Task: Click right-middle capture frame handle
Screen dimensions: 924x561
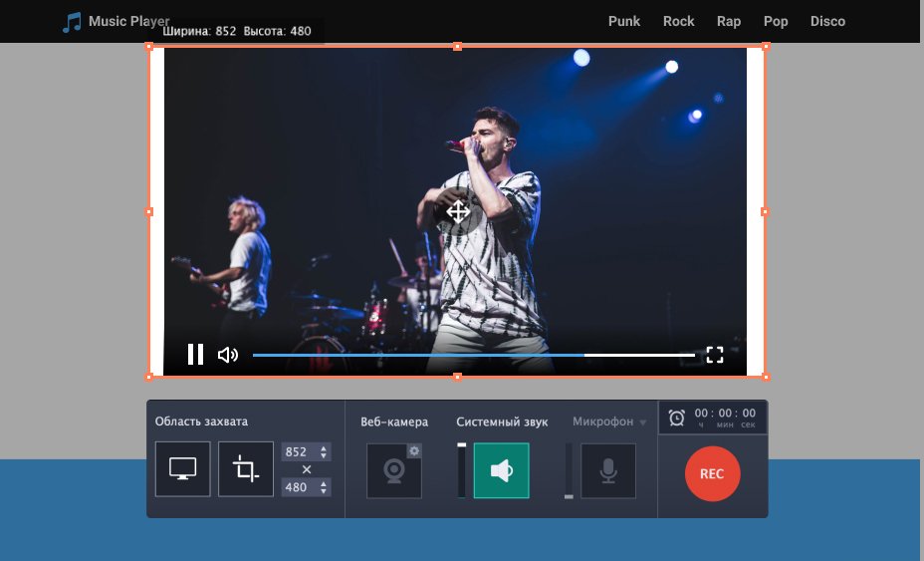Action: click(x=765, y=212)
